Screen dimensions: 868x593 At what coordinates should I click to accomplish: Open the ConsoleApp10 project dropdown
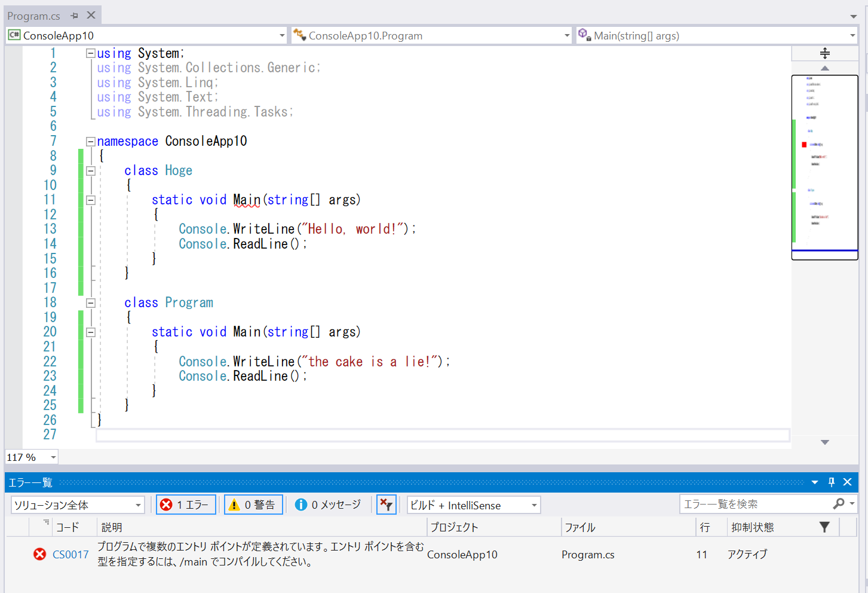tap(146, 36)
